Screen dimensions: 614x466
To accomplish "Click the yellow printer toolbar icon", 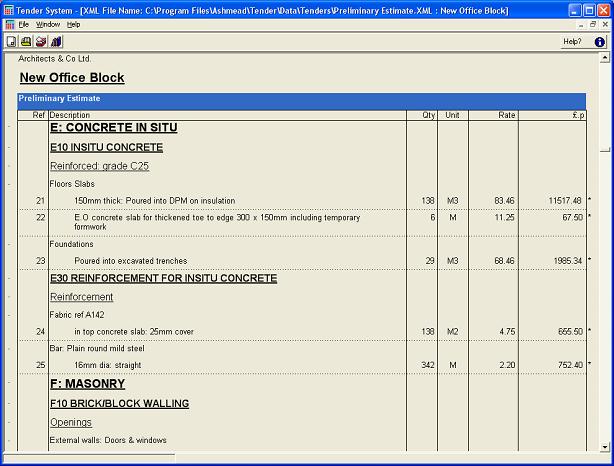I will pos(26,41).
